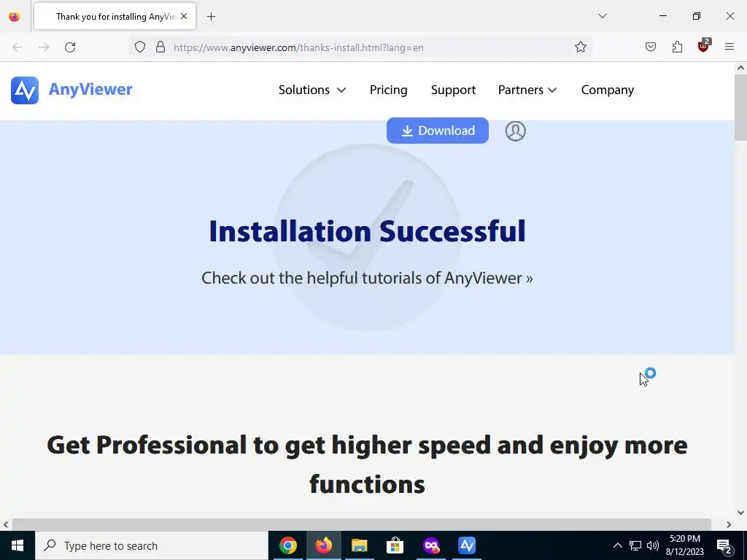This screenshot has height=560, width=747.
Task: Expand the Solutions menu chevron
Action: [341, 90]
